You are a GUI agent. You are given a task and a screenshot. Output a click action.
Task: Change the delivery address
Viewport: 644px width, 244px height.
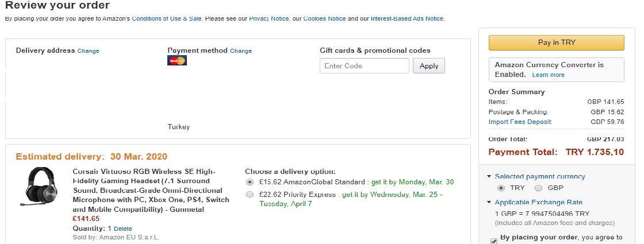tap(89, 51)
